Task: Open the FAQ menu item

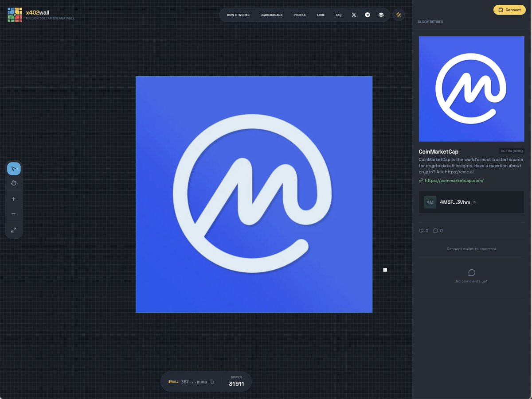Action: [339, 15]
